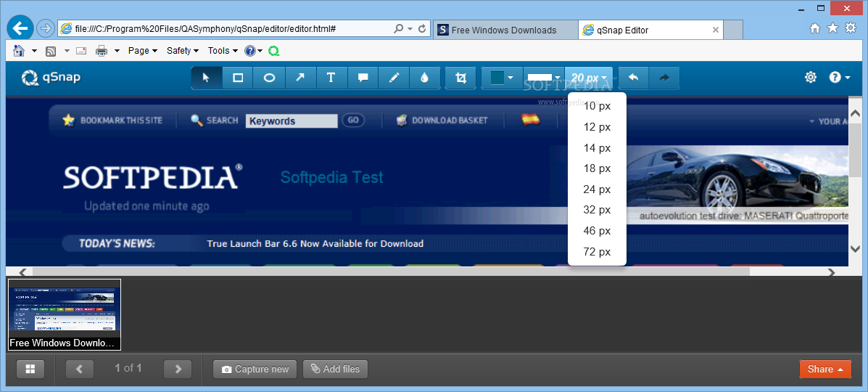Click the horizontal scrollbar right arrow

coord(832,272)
